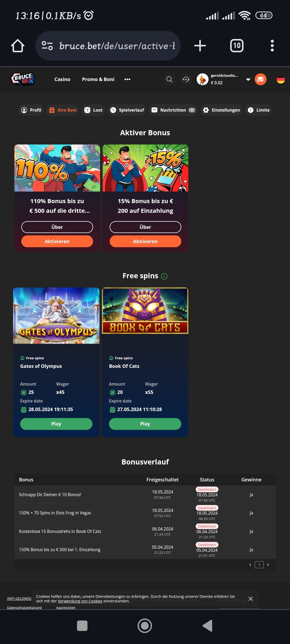This screenshot has height=644, width=290.
Task: Expand the account balance dropdown arrow
Action: point(248,79)
